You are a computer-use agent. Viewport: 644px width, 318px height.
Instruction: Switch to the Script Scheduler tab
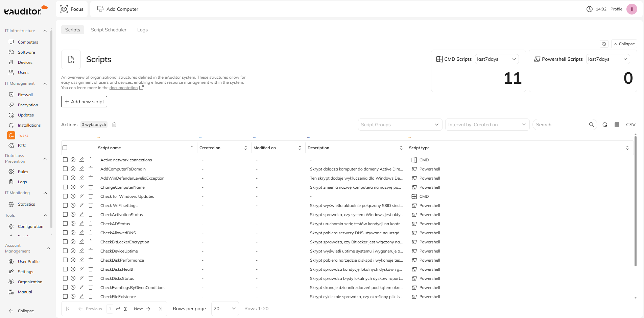(x=109, y=30)
